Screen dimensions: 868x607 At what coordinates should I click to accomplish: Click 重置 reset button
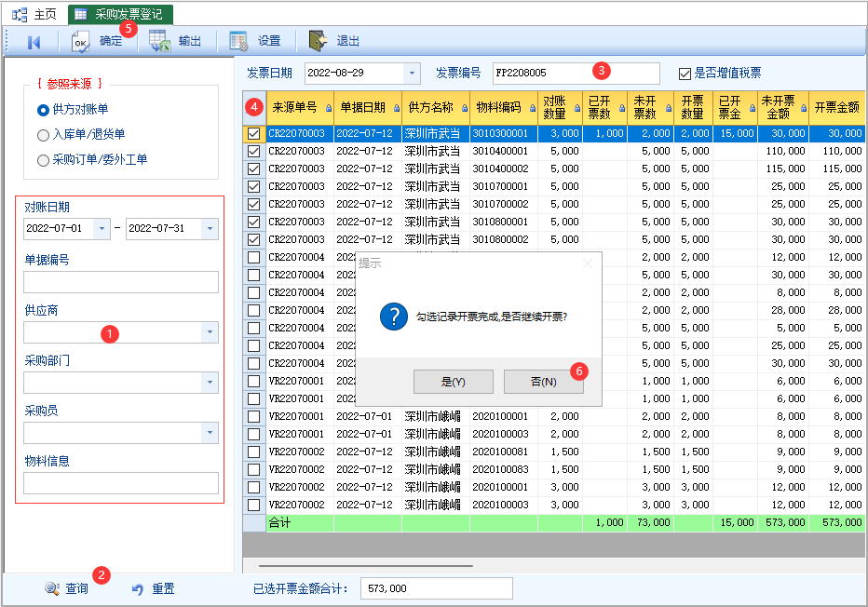(154, 589)
